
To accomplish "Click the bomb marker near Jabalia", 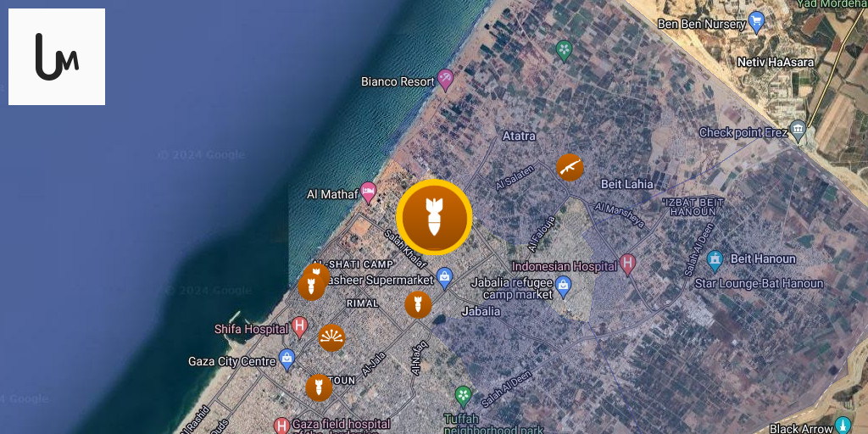I will tap(418, 304).
